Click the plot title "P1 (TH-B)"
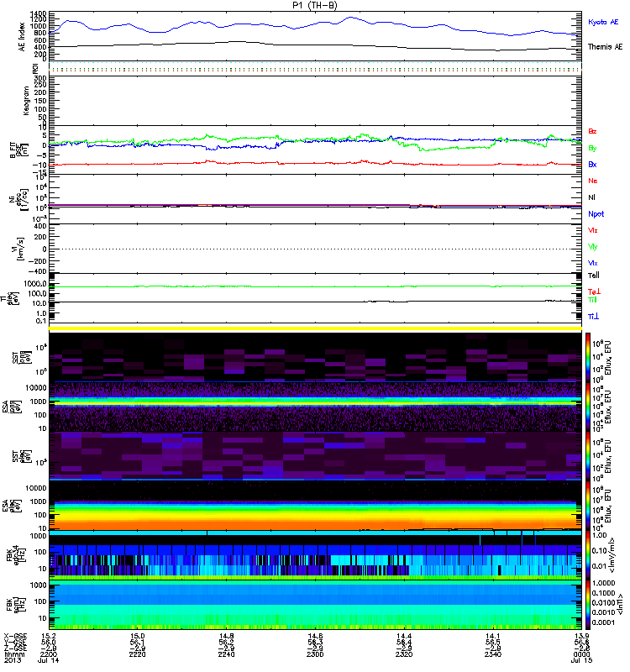The width and height of the screenshot is (630, 672). [x=315, y=5]
